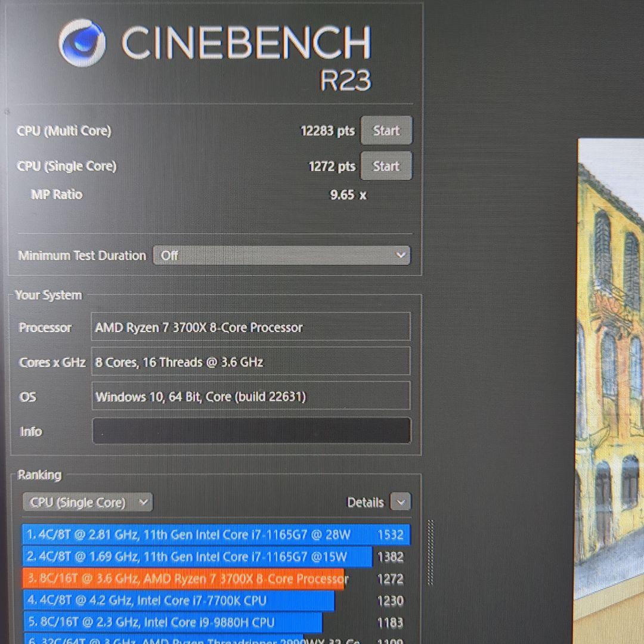
Task: Select highlighted Ryzen 7 3700X ranking entry
Action: pos(185,579)
